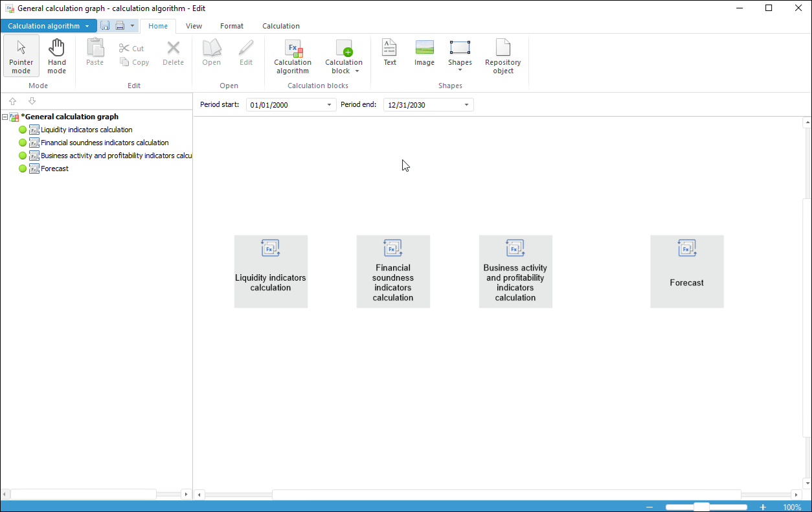The width and height of the screenshot is (812, 512).
Task: Select the Forecast block on the canvas
Action: [686, 271]
